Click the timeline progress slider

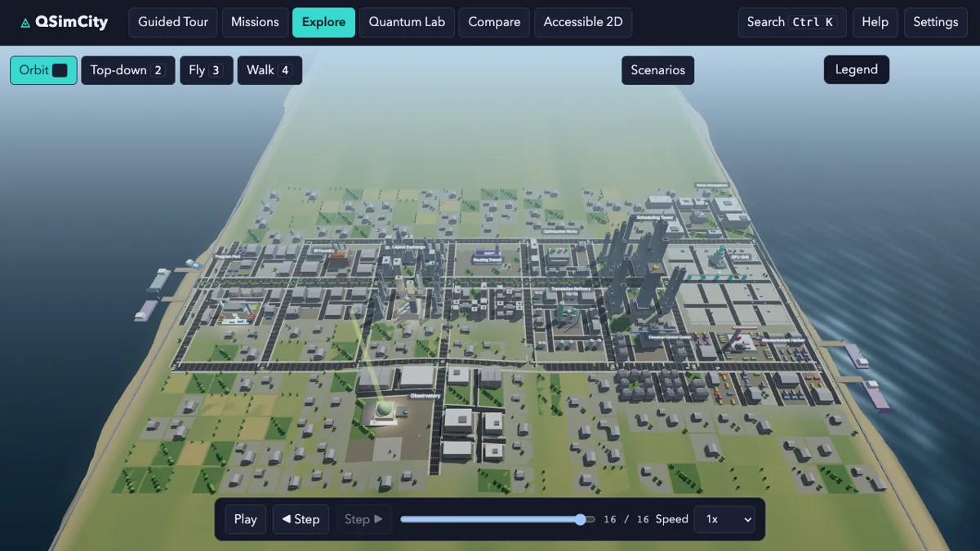click(x=498, y=519)
